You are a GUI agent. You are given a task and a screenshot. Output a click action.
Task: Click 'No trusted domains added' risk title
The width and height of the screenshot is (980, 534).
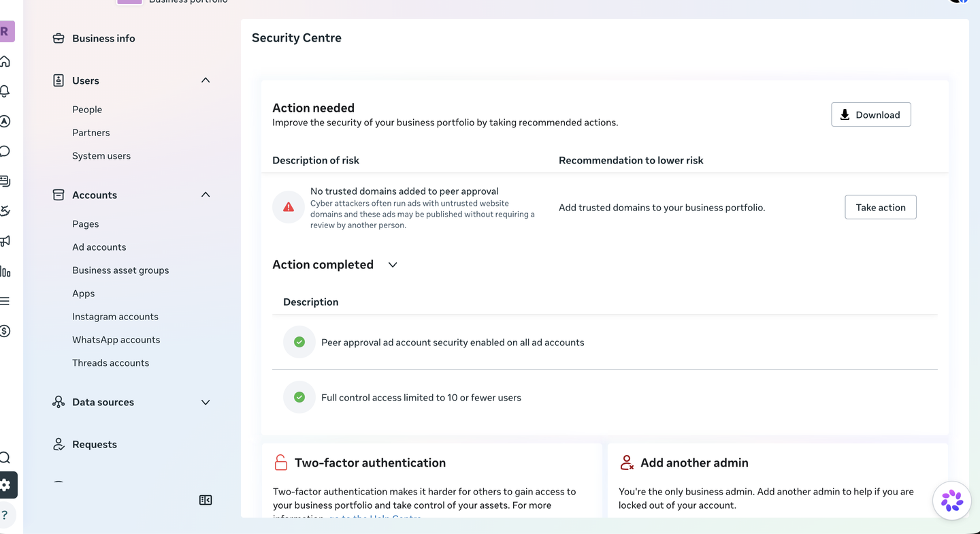404,191
